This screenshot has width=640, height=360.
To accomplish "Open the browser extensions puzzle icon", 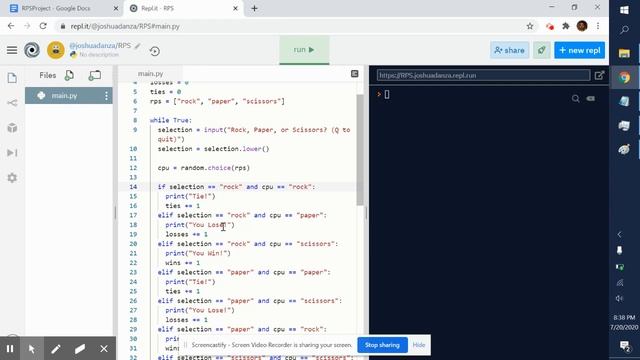I will [566, 26].
